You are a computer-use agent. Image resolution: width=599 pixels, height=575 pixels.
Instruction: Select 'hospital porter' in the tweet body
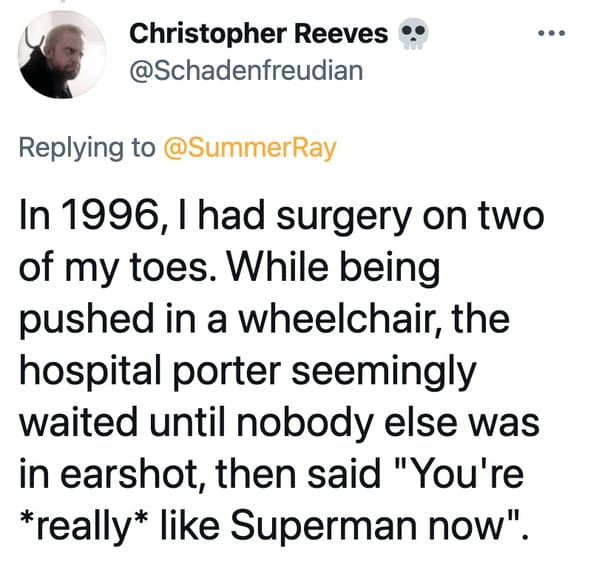(x=150, y=372)
